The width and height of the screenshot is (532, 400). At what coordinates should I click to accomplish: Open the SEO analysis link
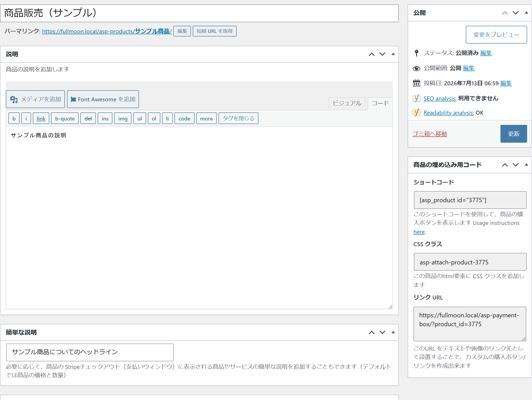pos(440,98)
